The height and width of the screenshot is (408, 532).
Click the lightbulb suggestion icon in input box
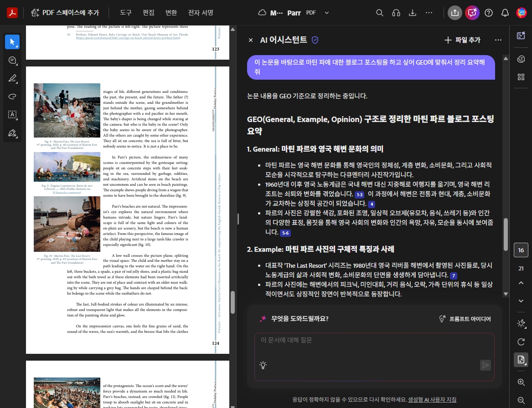(263, 365)
